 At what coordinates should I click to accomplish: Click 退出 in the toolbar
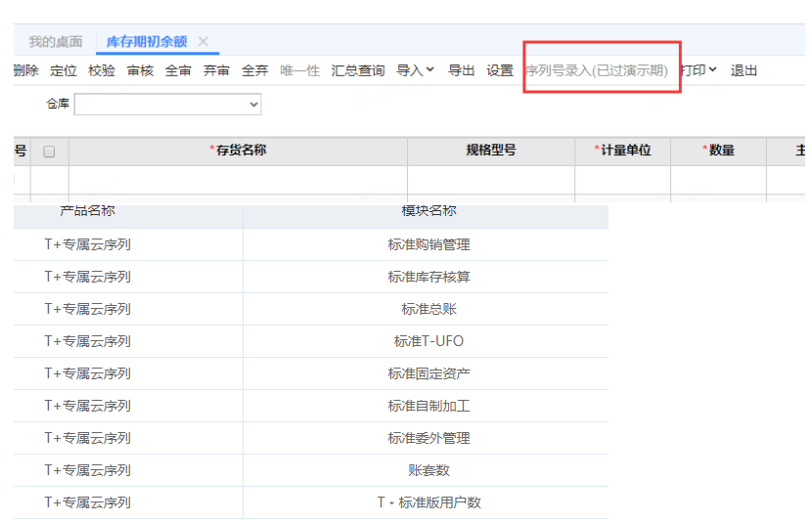coord(744,70)
